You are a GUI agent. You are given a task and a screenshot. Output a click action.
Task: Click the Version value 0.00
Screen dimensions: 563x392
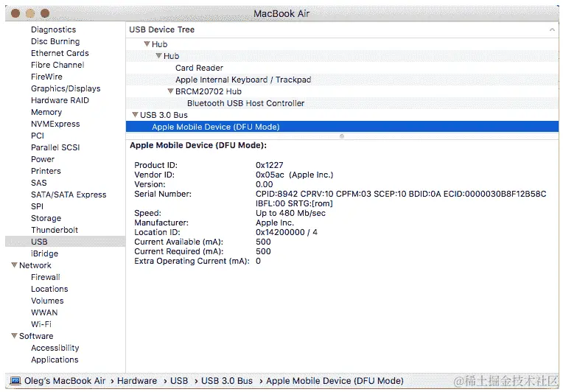[265, 184]
